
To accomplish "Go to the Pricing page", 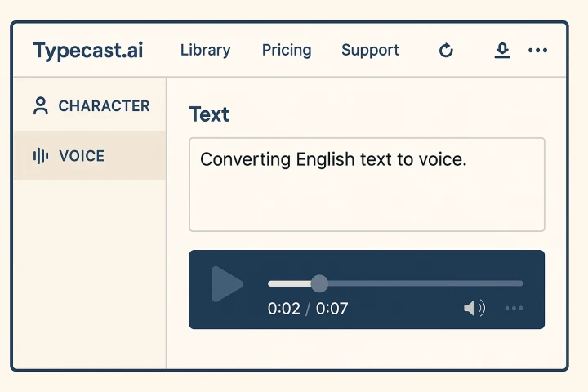I will coord(287,51).
